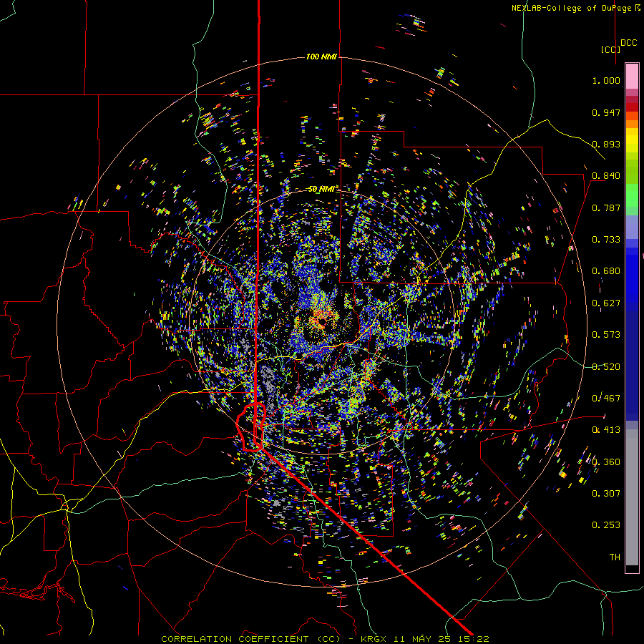This screenshot has height=644, width=644.
Task: Click the 0.947 color scale value
Action: coord(606,112)
